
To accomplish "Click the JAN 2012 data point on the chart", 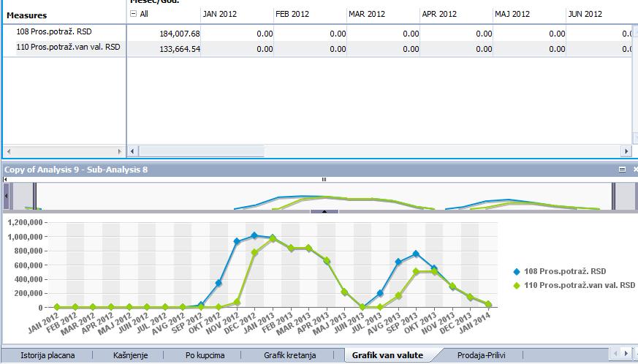I will coord(57,307).
